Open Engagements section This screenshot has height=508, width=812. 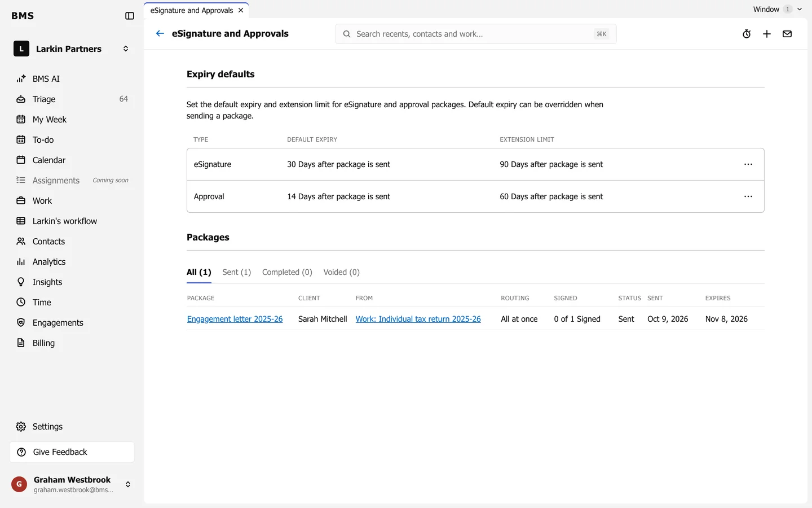72,322
